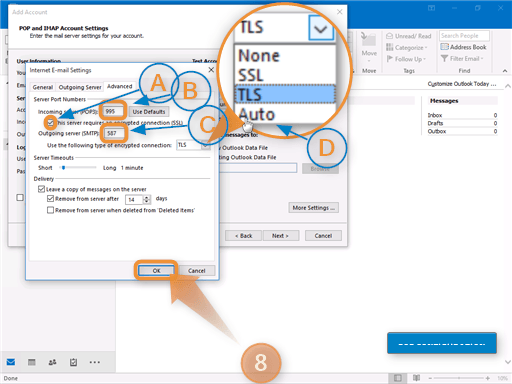Collapse the ribbon with the chevron
Image resolution: width=512 pixels, height=384 pixels.
click(505, 71)
